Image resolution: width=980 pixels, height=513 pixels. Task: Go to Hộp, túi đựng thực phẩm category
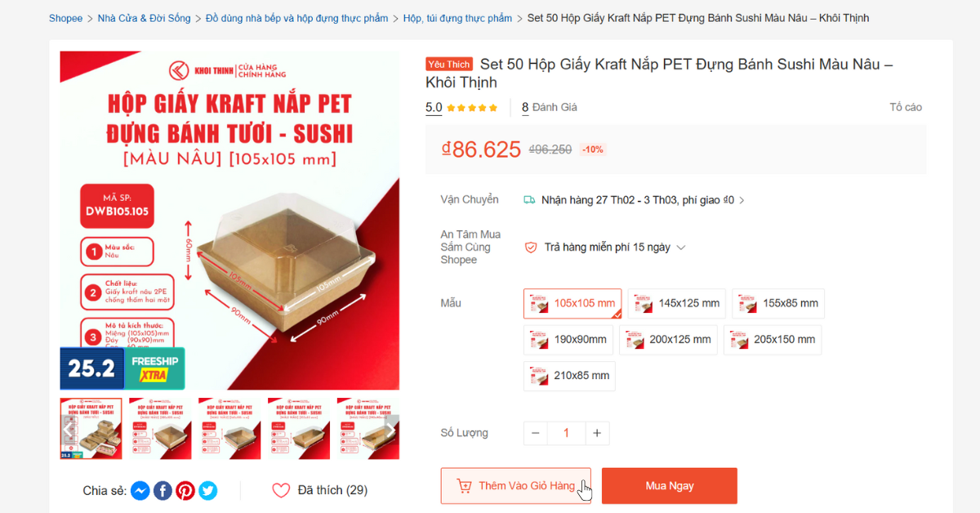(x=457, y=18)
